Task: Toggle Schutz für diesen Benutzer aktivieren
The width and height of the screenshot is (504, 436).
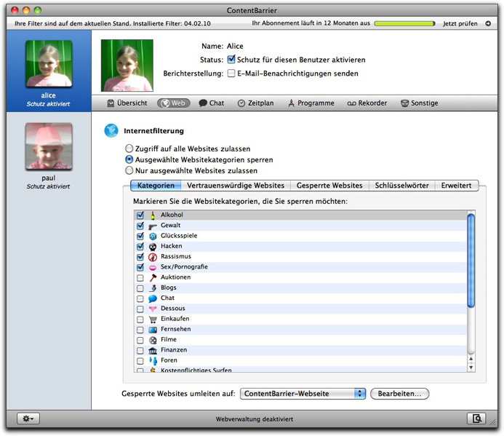Action: [231, 60]
